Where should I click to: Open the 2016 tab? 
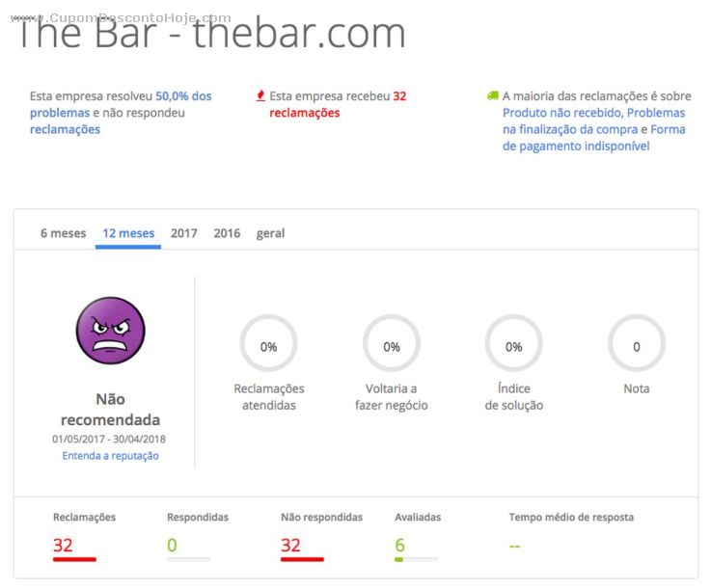[227, 233]
